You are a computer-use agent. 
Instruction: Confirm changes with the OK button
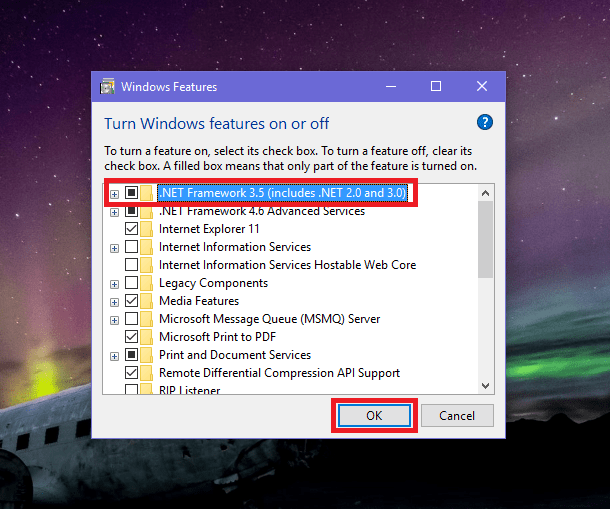374,416
